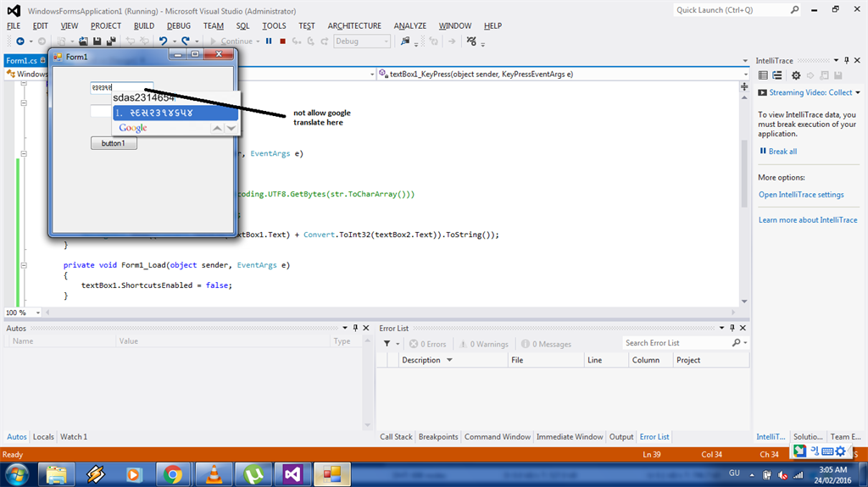The image size is (868, 487).
Task: Click Learn more about IntelliTrace link
Action: [808, 220]
